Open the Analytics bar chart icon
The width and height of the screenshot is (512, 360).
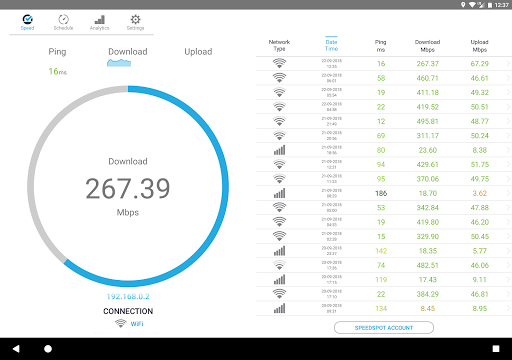click(99, 19)
